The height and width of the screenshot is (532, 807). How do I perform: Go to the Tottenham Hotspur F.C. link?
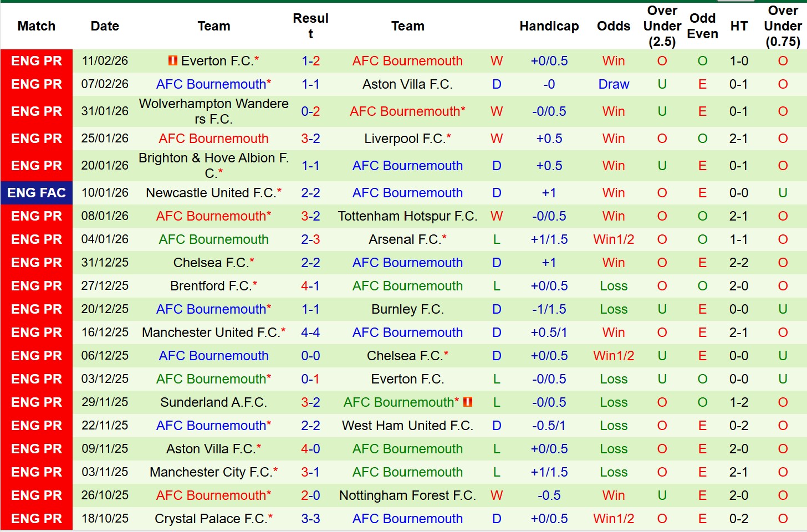click(x=407, y=216)
